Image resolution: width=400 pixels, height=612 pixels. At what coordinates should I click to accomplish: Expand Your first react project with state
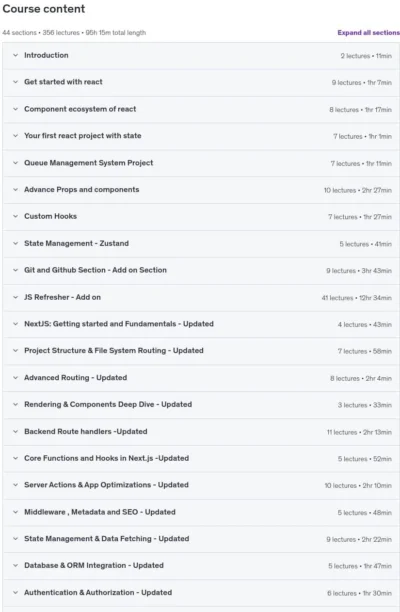click(201, 136)
